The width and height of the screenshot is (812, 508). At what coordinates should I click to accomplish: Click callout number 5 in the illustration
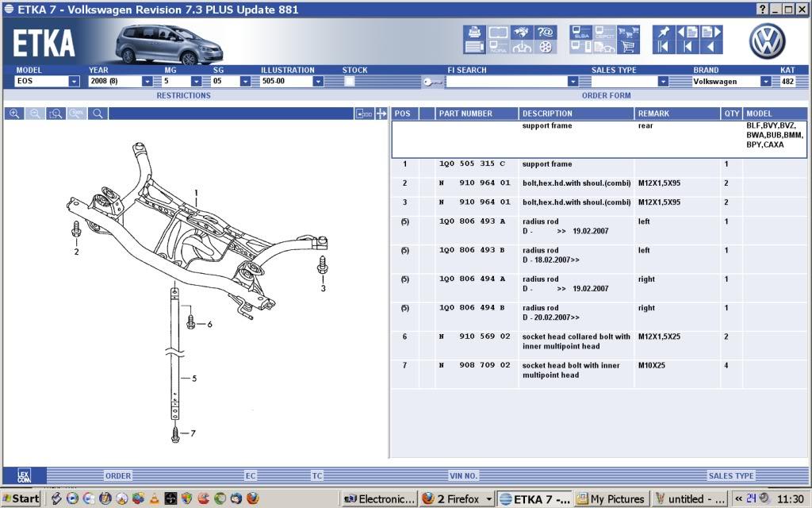[194, 379]
